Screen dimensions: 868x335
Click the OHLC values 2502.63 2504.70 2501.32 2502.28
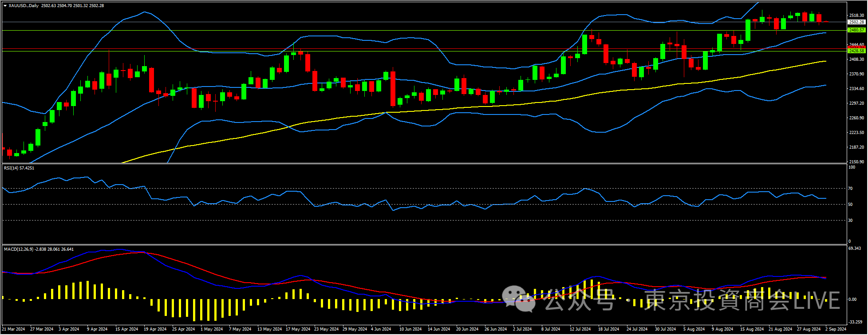click(72, 6)
